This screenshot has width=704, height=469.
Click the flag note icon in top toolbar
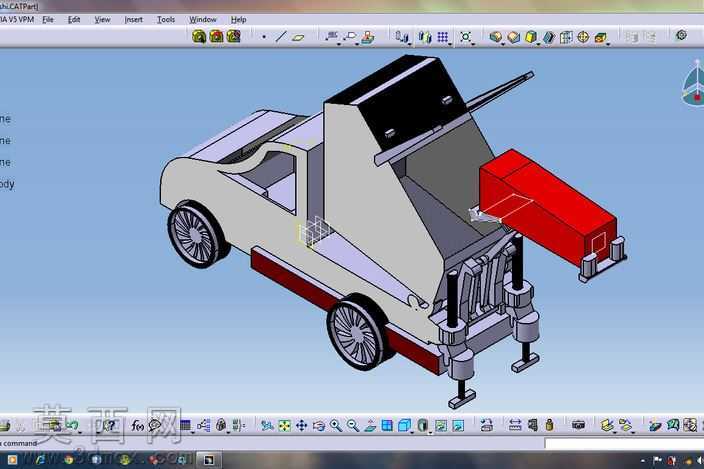click(x=351, y=36)
